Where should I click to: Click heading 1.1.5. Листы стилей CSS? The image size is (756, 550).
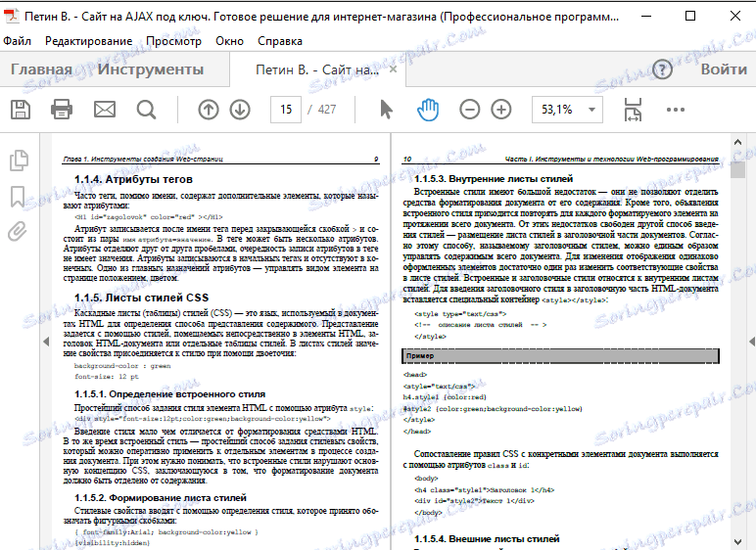(142, 298)
